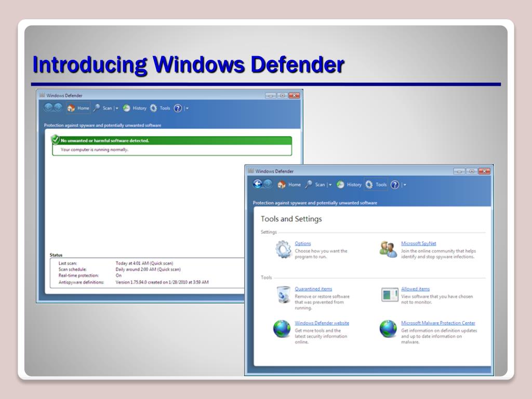Click 'No unwanted or harmful software detected.' banner
The image size is (532, 399).
[x=172, y=140]
